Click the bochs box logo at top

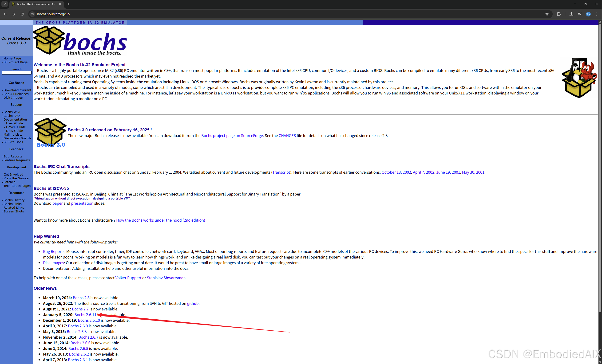point(80,40)
